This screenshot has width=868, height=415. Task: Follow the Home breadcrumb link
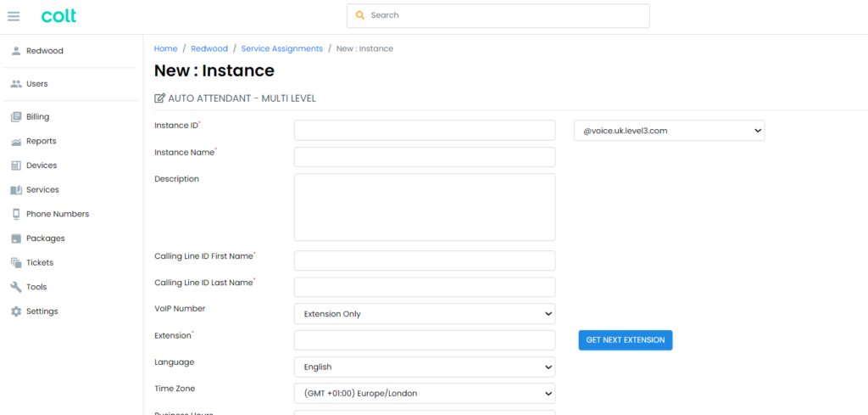tap(165, 48)
